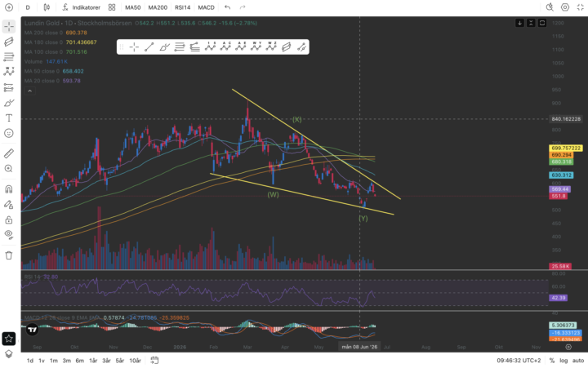Pick the parallel channel in floating toolbar
This screenshot has height=368, width=588.
(286, 47)
